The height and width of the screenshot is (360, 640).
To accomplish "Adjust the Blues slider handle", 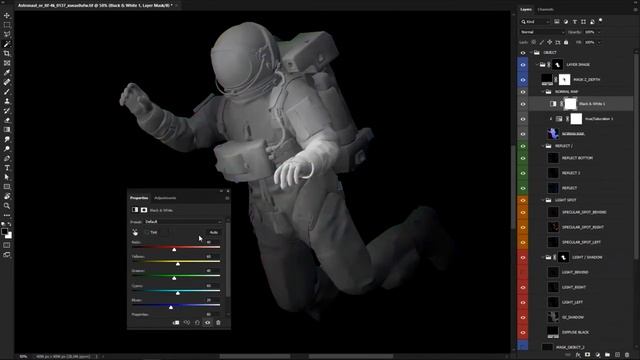I will click(171, 307).
